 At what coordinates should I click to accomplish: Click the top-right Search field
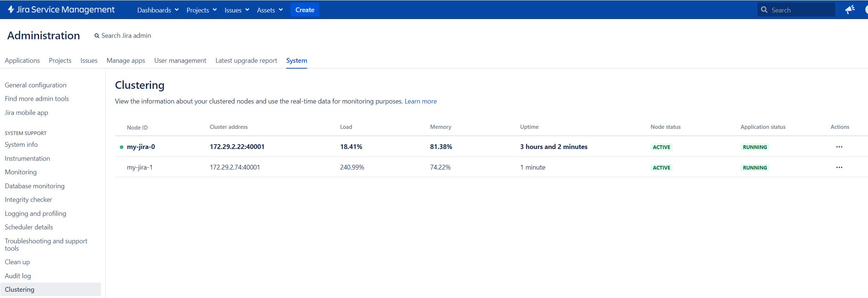point(796,10)
